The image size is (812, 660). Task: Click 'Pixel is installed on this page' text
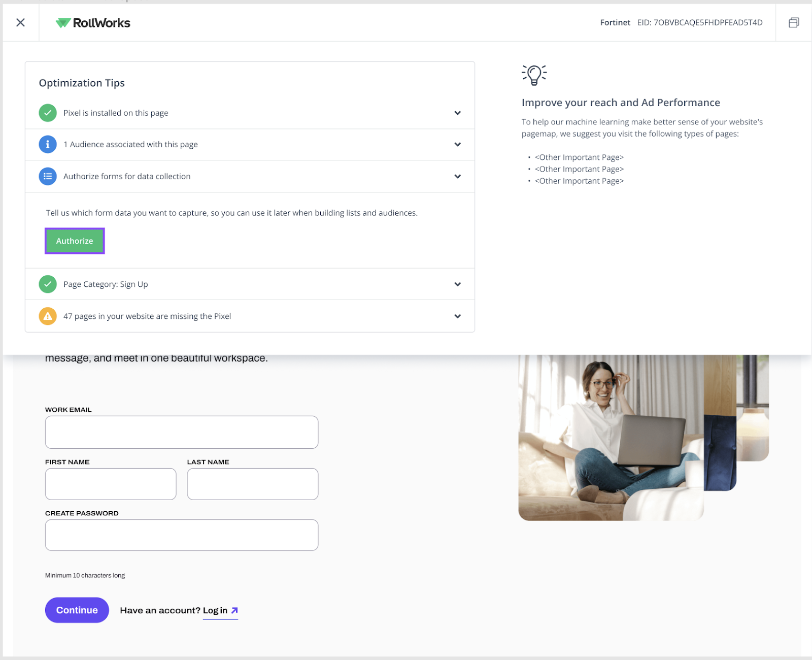(116, 113)
